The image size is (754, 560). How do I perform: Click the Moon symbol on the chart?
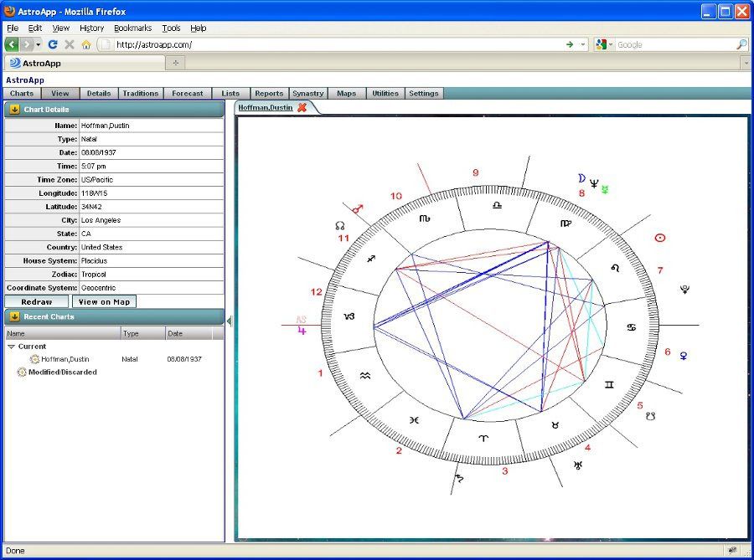click(580, 178)
